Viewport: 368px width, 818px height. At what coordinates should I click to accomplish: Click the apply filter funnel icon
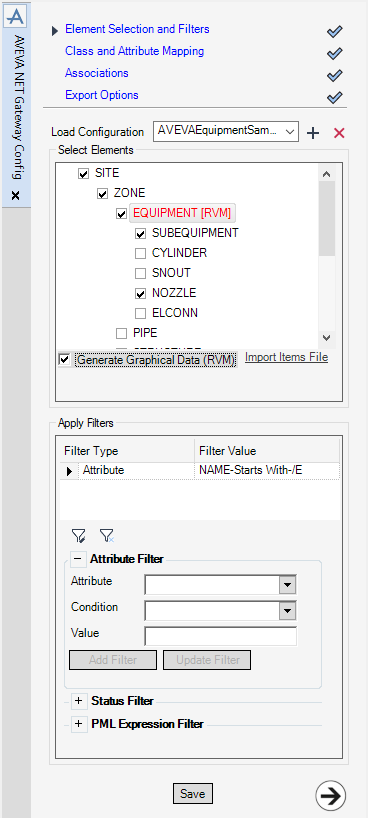79,535
